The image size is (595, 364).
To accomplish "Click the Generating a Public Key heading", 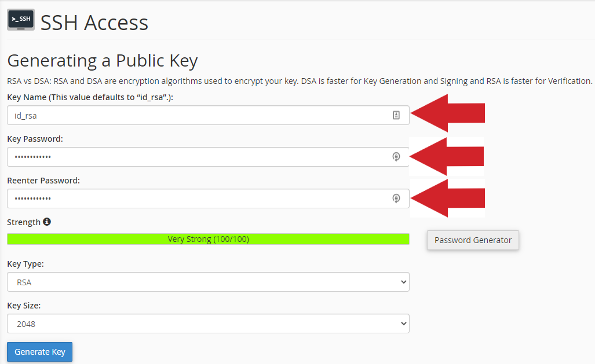I will 101,60.
